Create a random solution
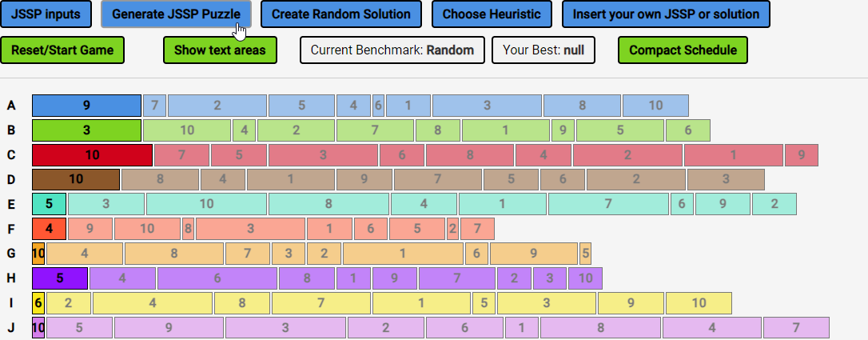Screen dimensions: 868x340 point(341,14)
